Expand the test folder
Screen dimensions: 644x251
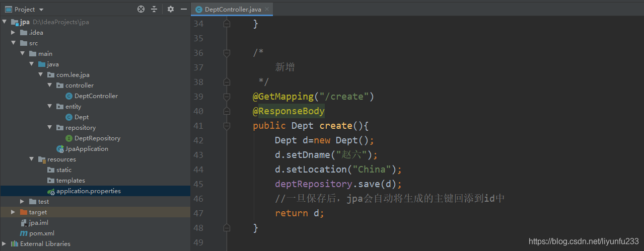pos(23,202)
